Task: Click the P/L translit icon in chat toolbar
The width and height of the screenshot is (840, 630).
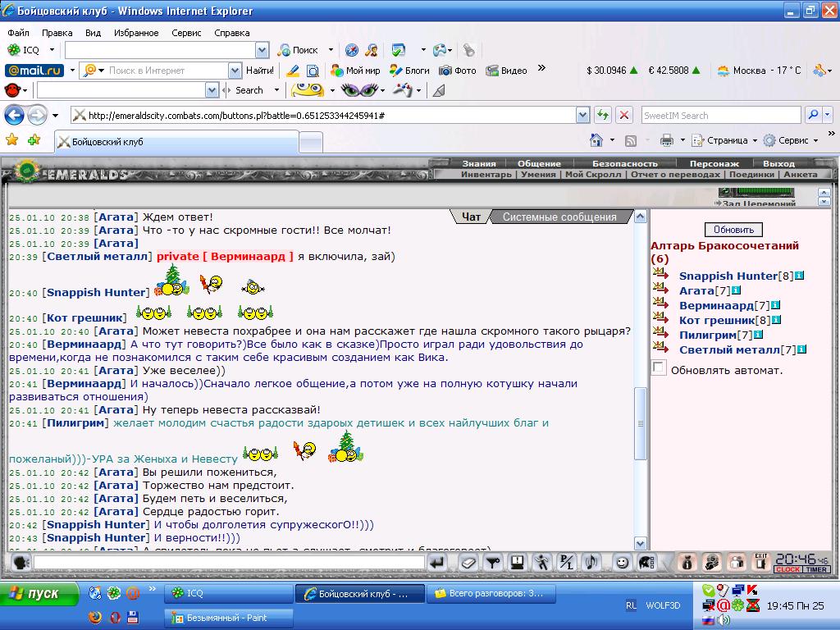Action: (x=567, y=563)
